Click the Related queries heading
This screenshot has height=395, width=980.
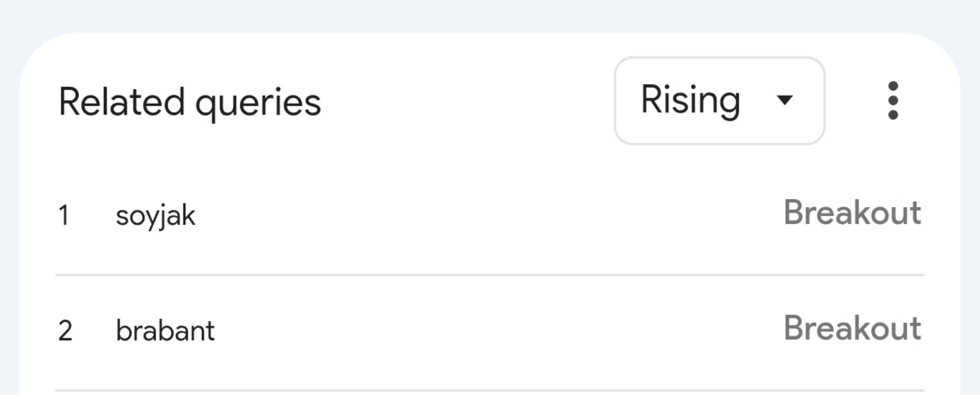click(189, 102)
